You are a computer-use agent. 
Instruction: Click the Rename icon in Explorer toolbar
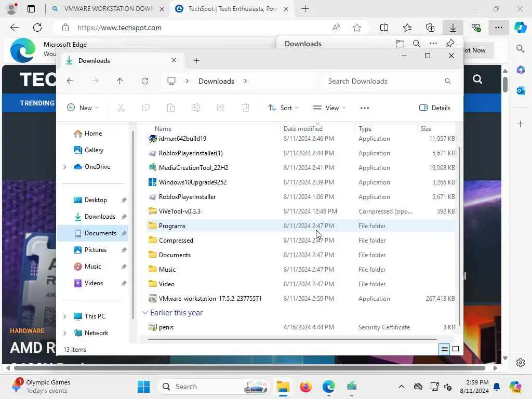pyautogui.click(x=196, y=108)
